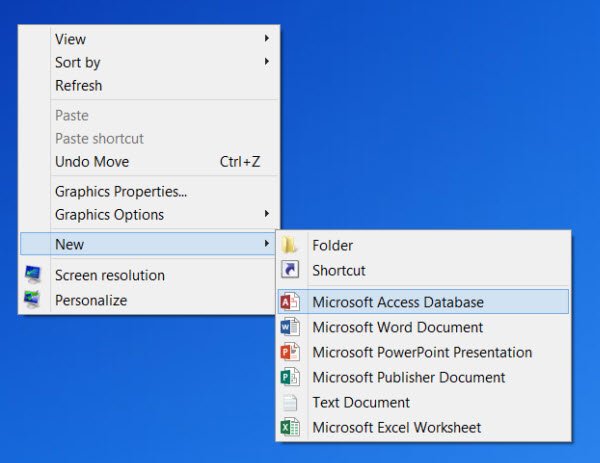
Task: Click the blue Word Document icon
Action: (290, 327)
